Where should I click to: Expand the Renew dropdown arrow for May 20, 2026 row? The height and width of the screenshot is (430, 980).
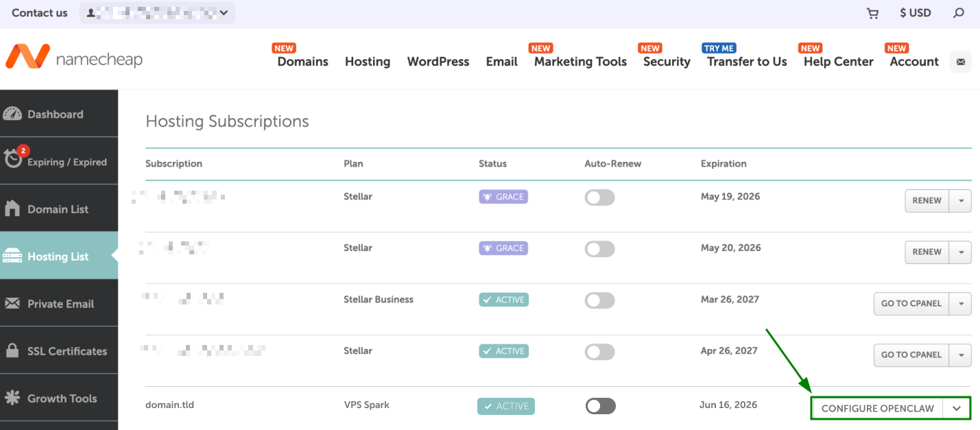[x=961, y=252]
